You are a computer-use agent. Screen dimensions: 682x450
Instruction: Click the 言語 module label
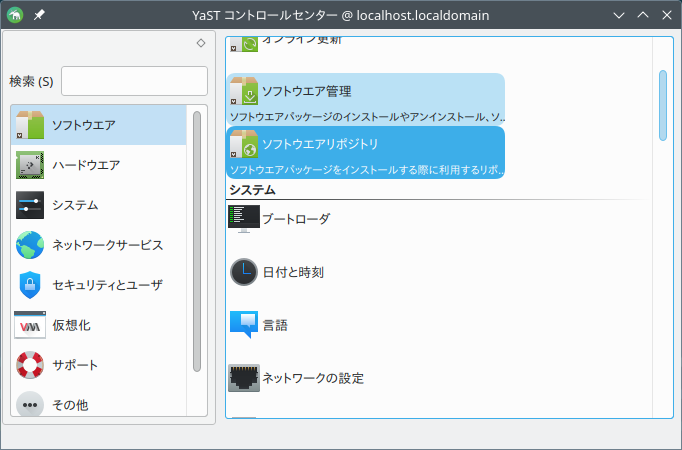pos(275,325)
